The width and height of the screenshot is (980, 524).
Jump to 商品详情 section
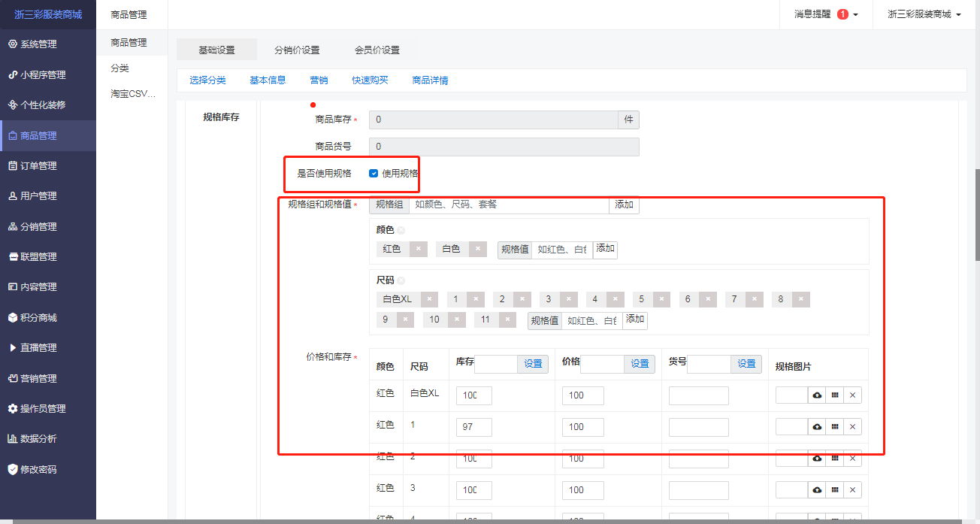pos(430,80)
